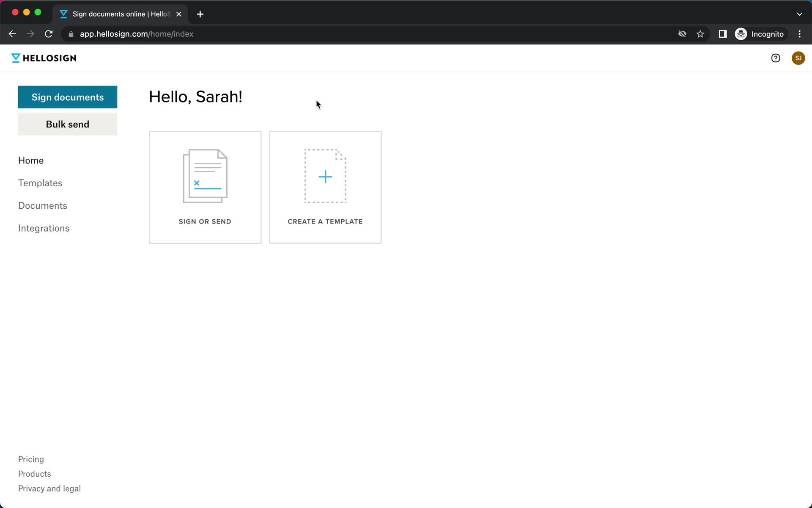Viewport: 812px width, 508px height.
Task: Click the Privacy and Legal link
Action: point(49,488)
